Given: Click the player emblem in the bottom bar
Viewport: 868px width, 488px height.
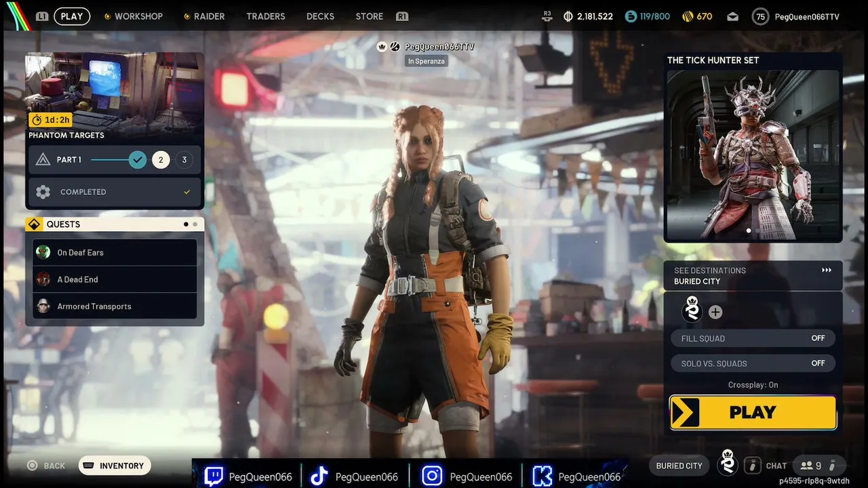Looking at the screenshot, I should coord(728,463).
